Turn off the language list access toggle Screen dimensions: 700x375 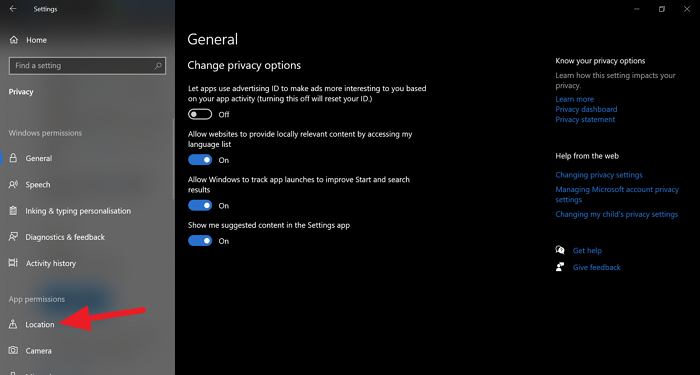pyautogui.click(x=200, y=160)
